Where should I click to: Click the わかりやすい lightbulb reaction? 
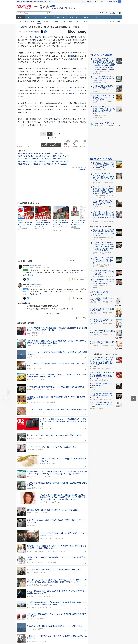tap(74, 144)
